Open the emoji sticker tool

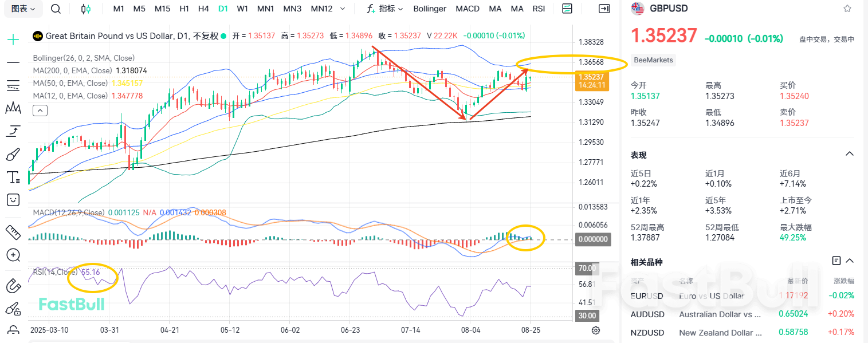coord(13,200)
